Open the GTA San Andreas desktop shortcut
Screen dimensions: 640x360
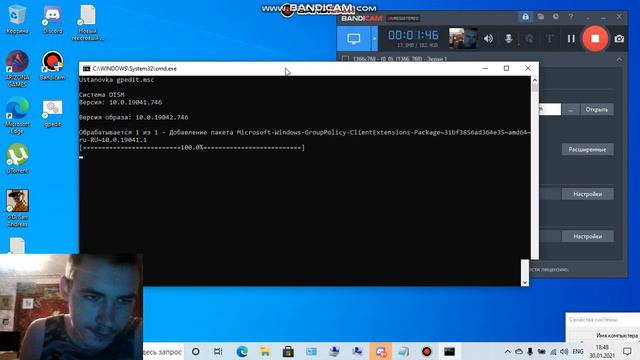tap(17, 208)
